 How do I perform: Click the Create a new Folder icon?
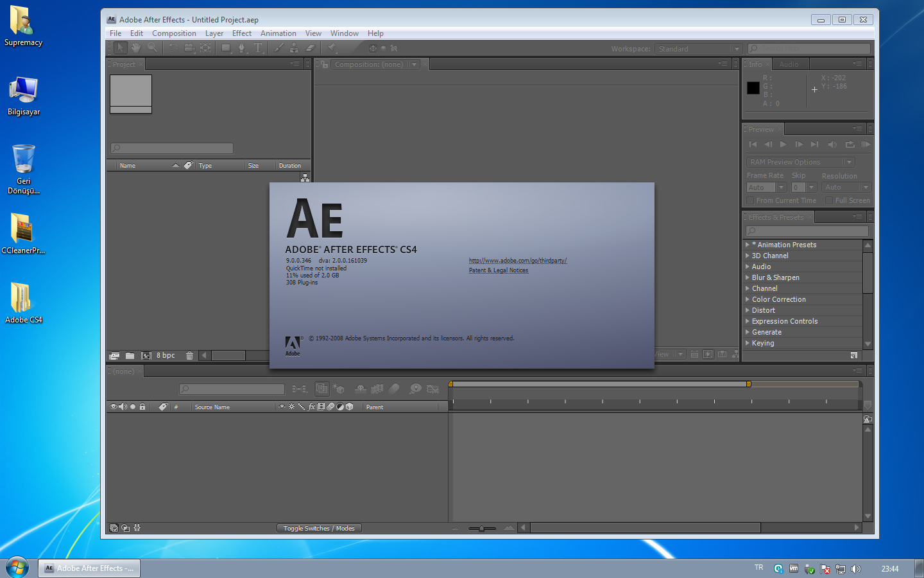[x=130, y=355]
